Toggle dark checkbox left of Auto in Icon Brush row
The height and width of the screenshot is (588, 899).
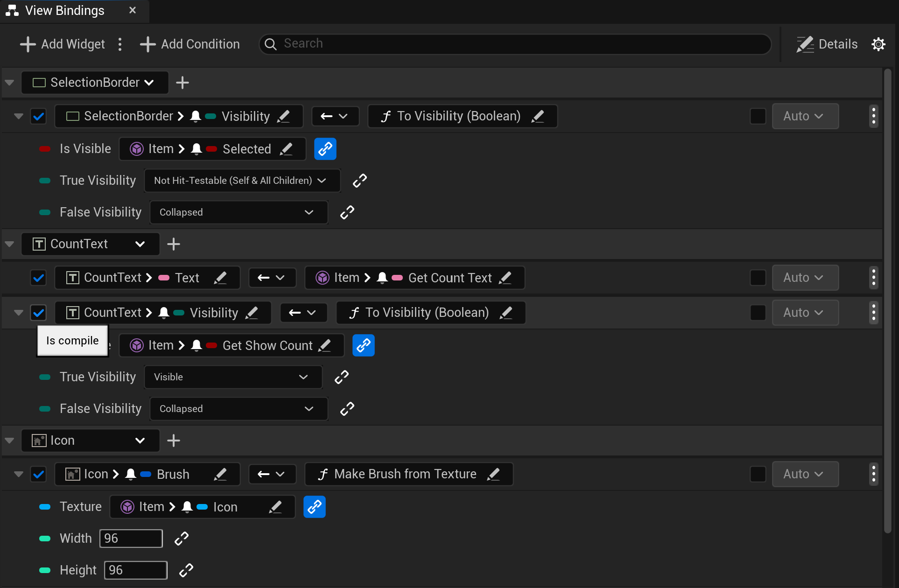[x=758, y=474]
